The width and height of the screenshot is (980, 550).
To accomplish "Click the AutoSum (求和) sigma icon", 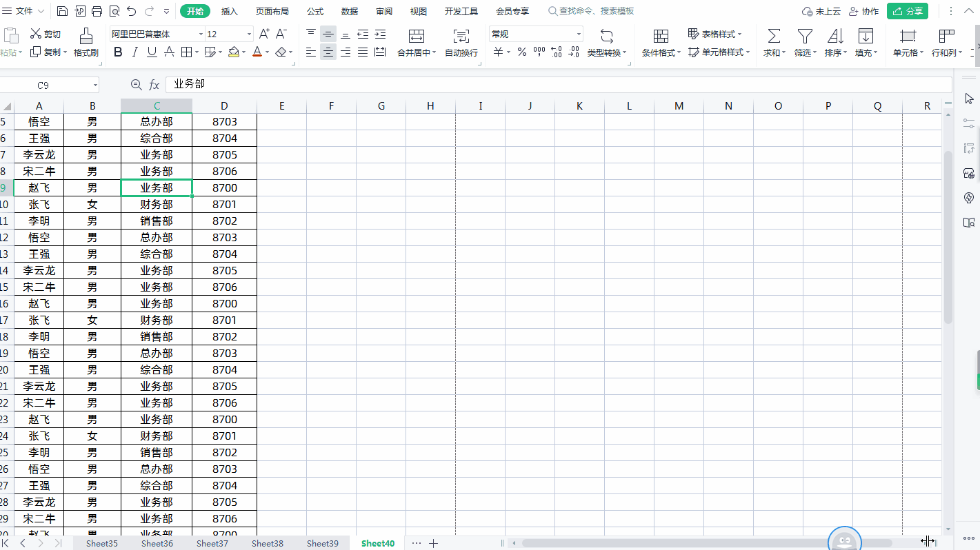I will click(x=774, y=37).
